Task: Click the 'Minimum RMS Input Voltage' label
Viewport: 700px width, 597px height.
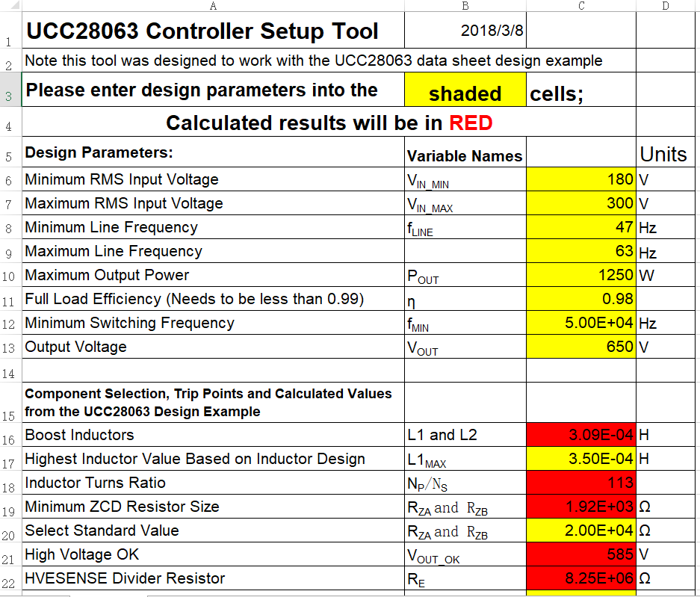Action: pyautogui.click(x=122, y=179)
